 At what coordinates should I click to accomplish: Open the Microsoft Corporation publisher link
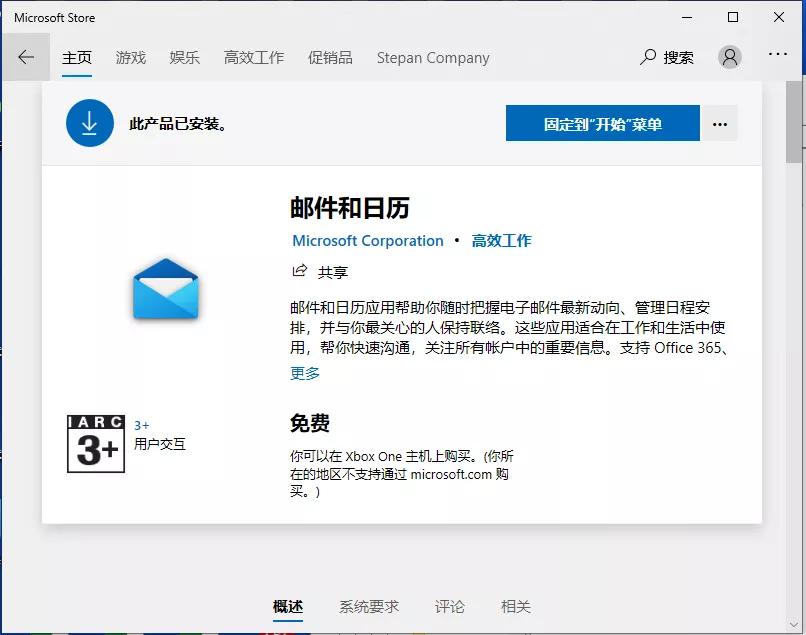pyautogui.click(x=367, y=240)
